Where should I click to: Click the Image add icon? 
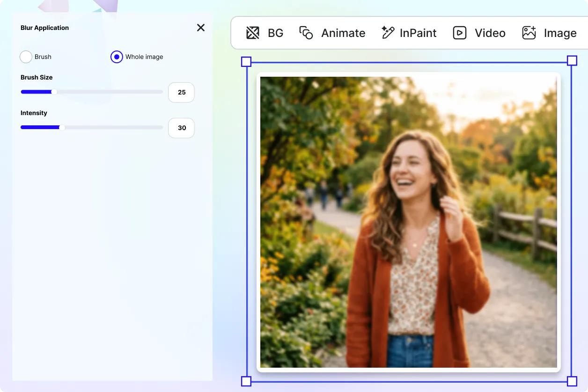[x=529, y=33]
